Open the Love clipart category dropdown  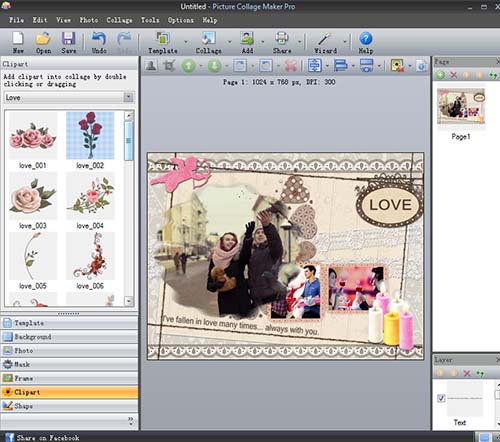(x=128, y=97)
